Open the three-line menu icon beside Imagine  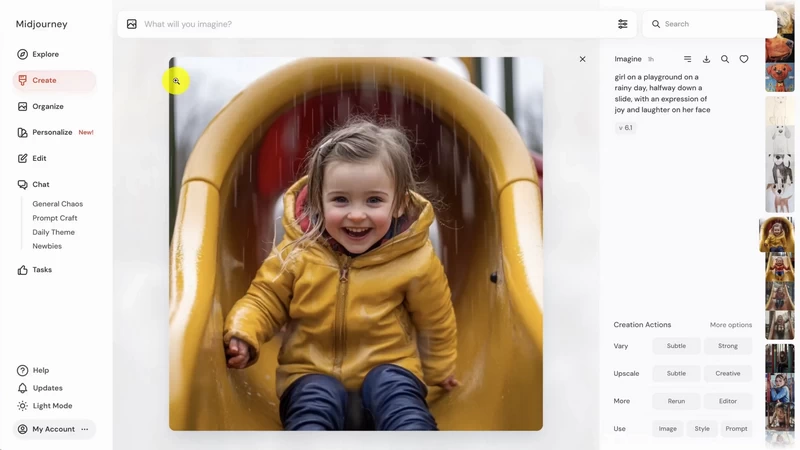click(688, 59)
